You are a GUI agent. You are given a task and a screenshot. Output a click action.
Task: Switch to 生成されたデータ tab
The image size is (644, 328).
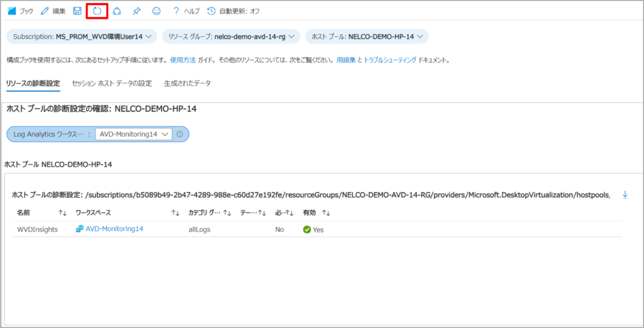[x=187, y=84]
